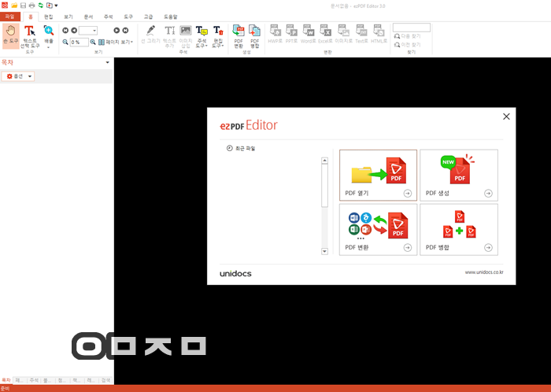The height and width of the screenshot is (392, 551).
Task: Click the zoom out magnifier icon
Action: coord(65,43)
